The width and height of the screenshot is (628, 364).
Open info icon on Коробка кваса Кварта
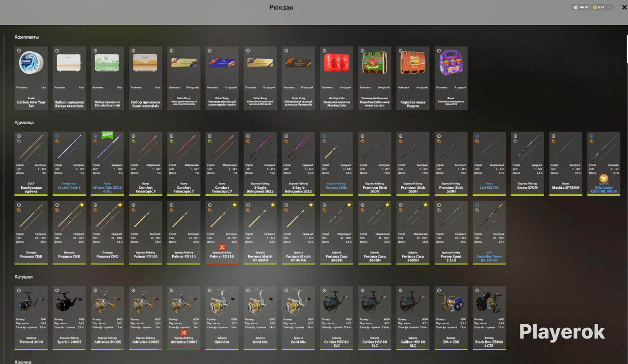coord(400,51)
